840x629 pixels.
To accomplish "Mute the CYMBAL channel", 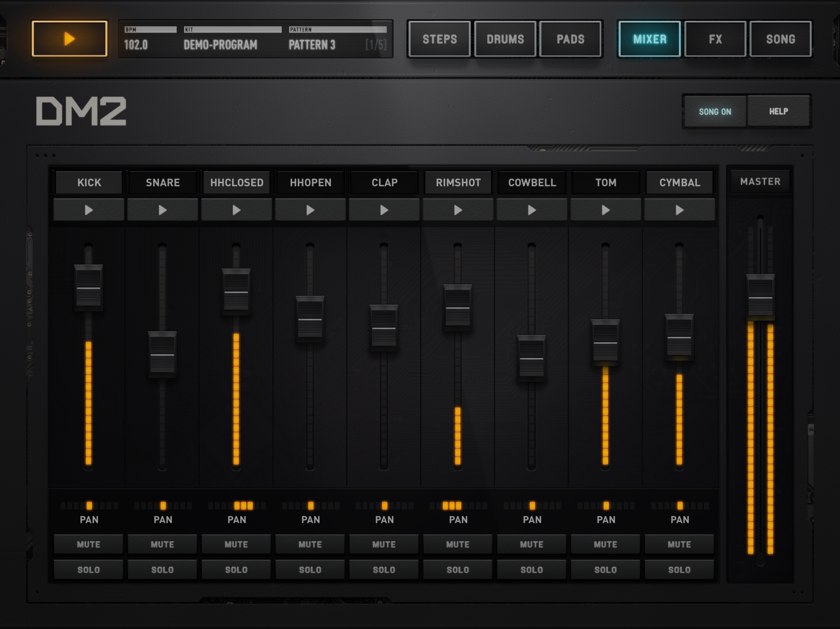I will point(679,544).
